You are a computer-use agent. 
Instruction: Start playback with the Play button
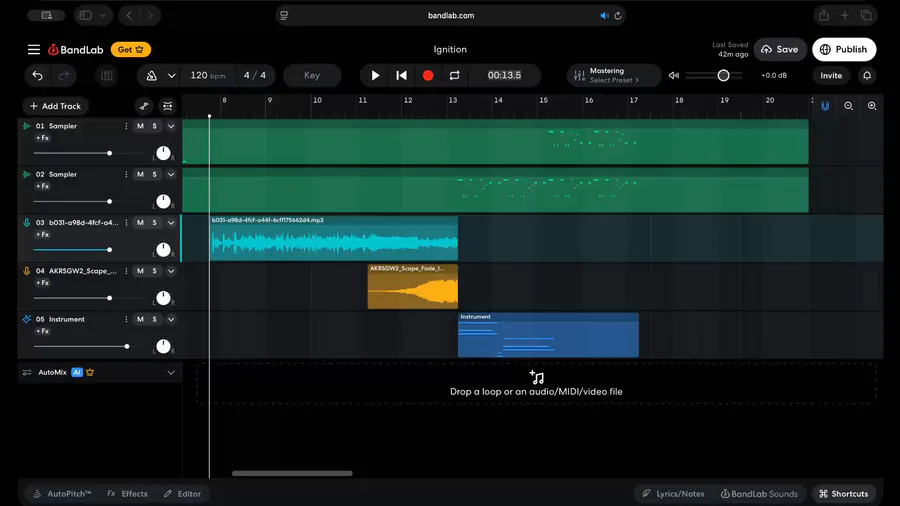click(x=375, y=75)
